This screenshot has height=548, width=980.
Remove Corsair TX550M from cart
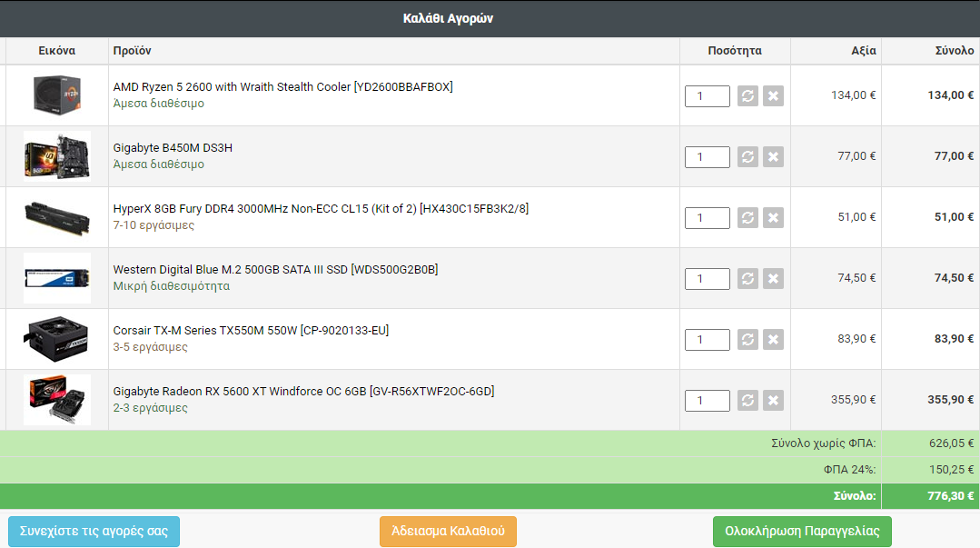tap(773, 339)
